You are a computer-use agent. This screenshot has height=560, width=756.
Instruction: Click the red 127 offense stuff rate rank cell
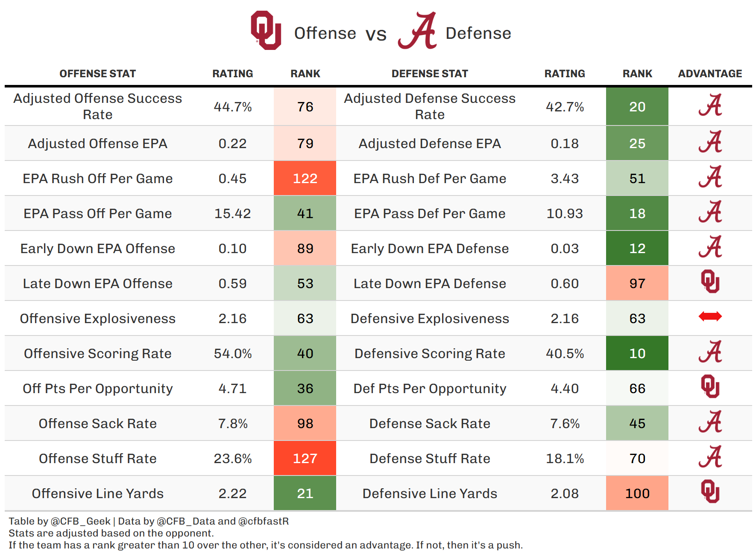point(305,458)
